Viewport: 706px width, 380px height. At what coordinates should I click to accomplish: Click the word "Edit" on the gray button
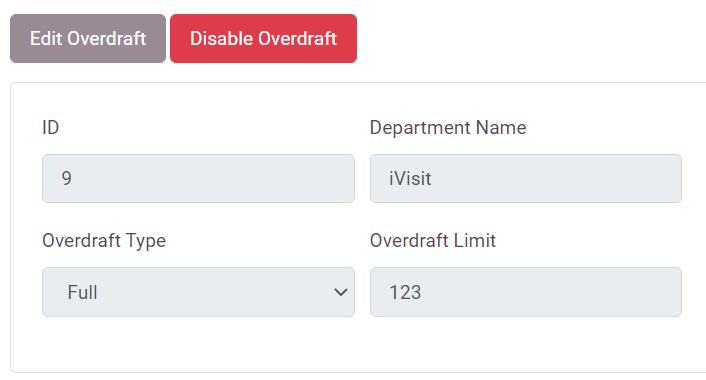click(x=46, y=38)
